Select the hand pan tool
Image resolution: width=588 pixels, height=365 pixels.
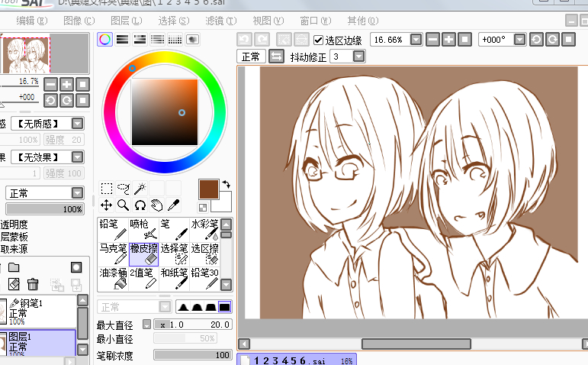pos(157,205)
